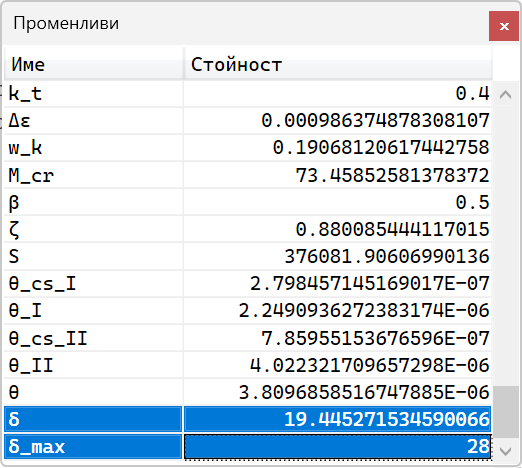Click the vertical scrollbar thumb
The height and width of the screenshot is (468, 522).
tap(506, 412)
